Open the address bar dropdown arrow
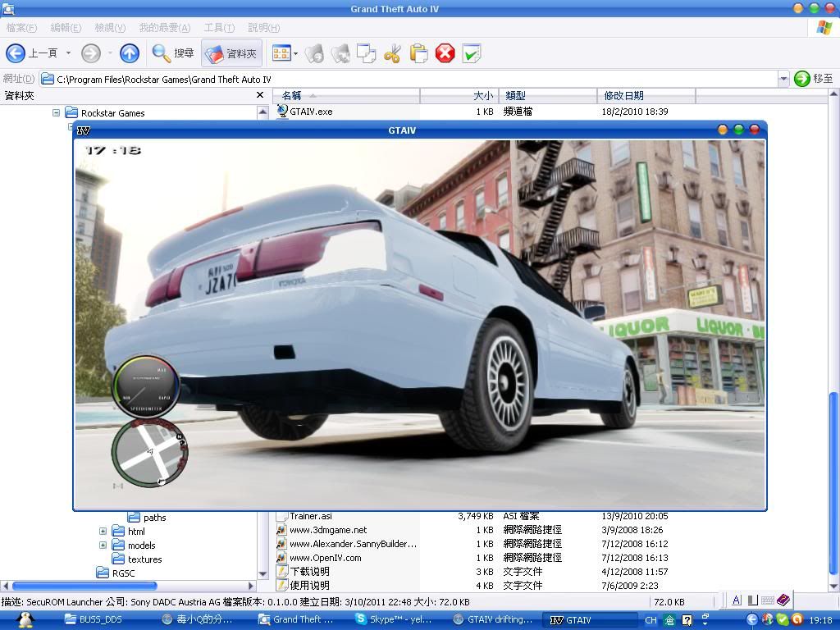This screenshot has width=840, height=630. (783, 79)
